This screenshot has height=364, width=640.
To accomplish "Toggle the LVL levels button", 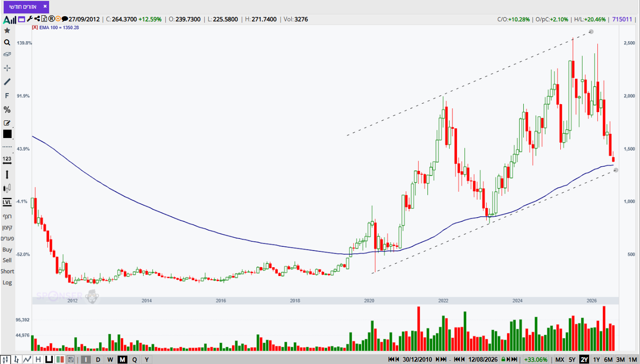I will pos(7,202).
